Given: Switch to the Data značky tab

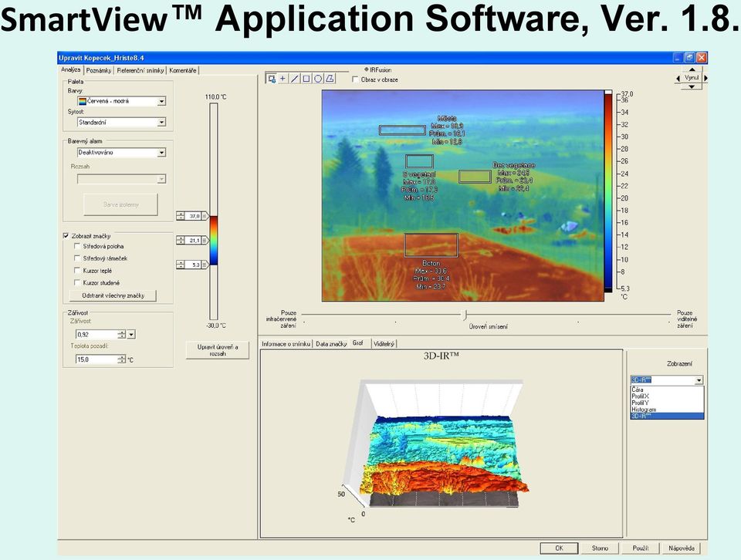Looking at the screenshot, I should tap(331, 344).
